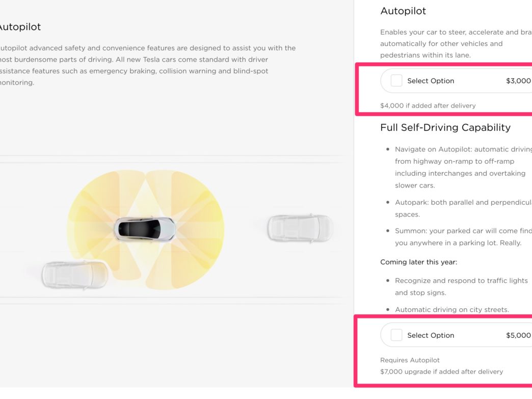Click the "$4,000 if added after delivery" note
This screenshot has width=532, height=399.
point(428,105)
